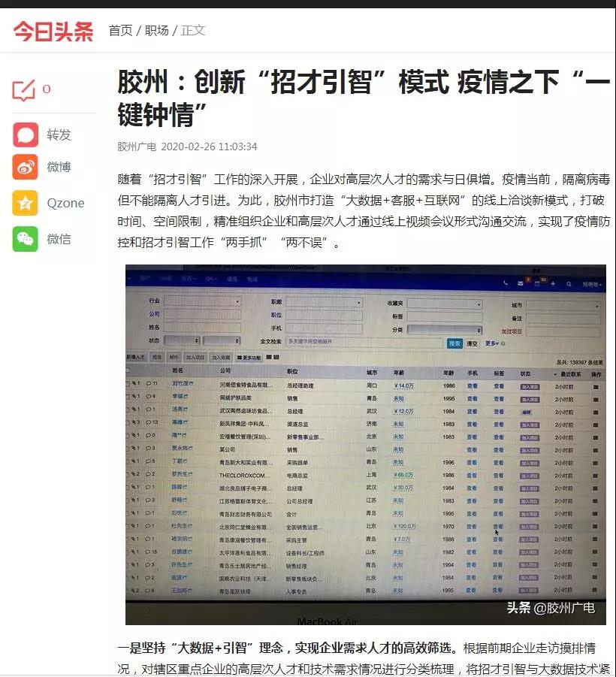Viewport: 616px width, 677px height.
Task: Click the red 转发 share icon
Action: click(x=26, y=135)
